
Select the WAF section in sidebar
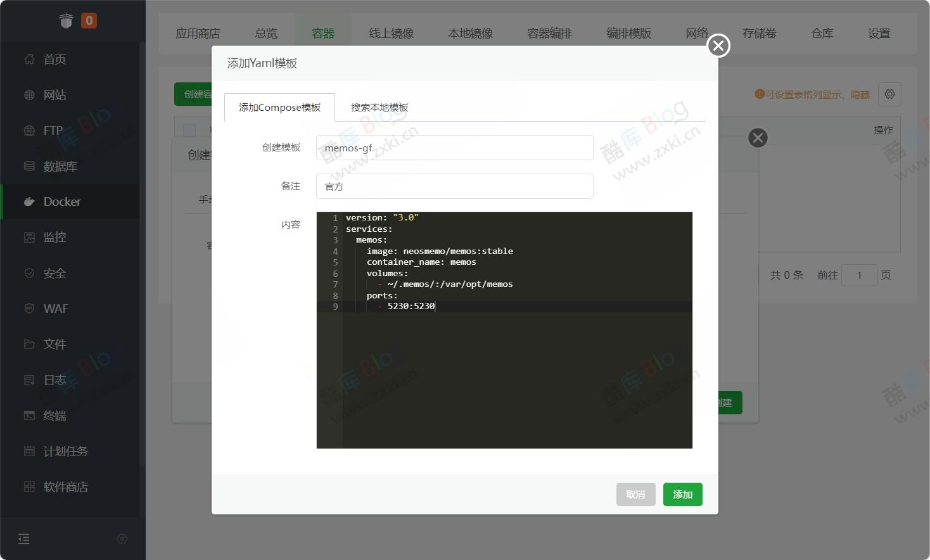[55, 309]
